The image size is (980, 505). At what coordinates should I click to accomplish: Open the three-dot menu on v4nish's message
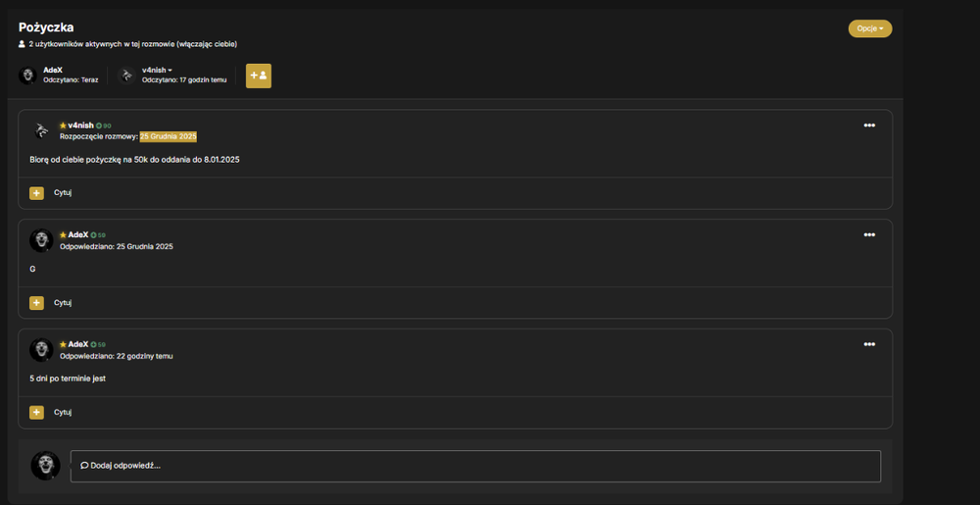pyautogui.click(x=868, y=126)
